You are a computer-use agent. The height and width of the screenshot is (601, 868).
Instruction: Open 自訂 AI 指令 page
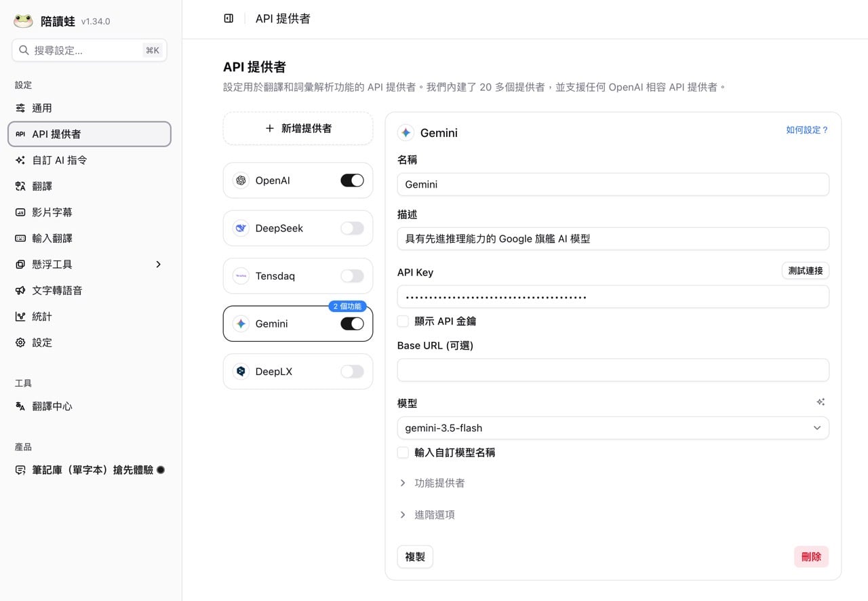point(90,160)
